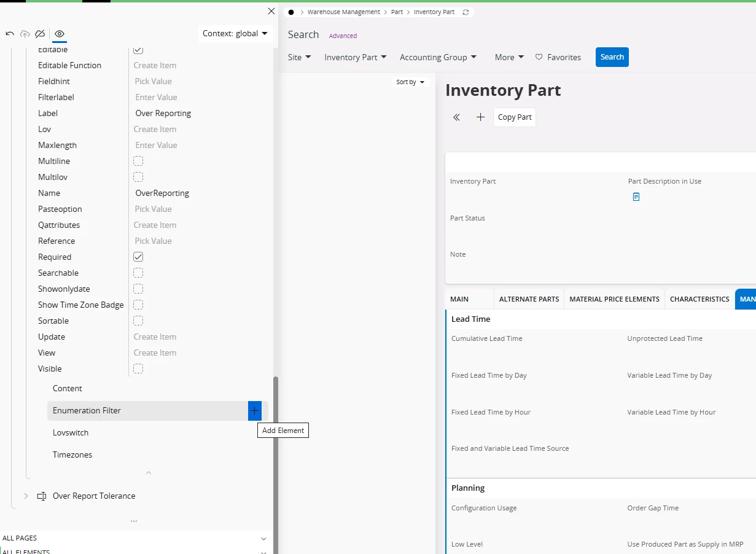Click the Name field value OverReporting
756x554 pixels.
click(162, 193)
